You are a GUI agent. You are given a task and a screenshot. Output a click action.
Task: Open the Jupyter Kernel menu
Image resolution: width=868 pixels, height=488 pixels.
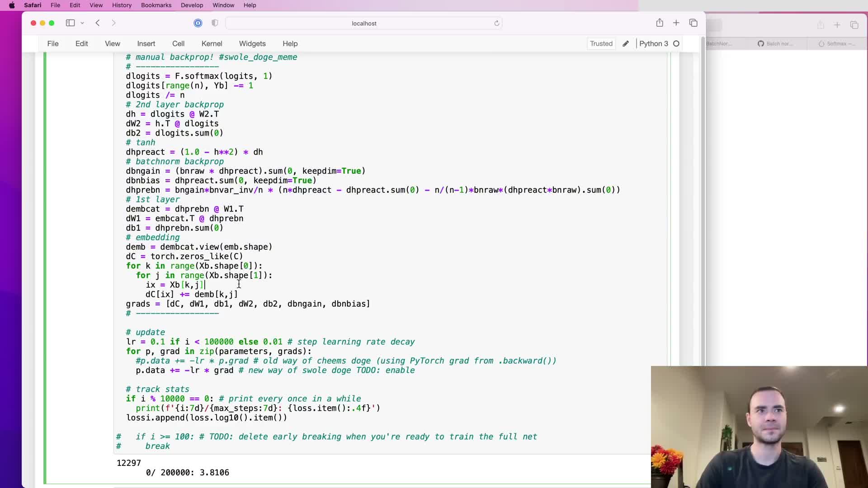212,44
